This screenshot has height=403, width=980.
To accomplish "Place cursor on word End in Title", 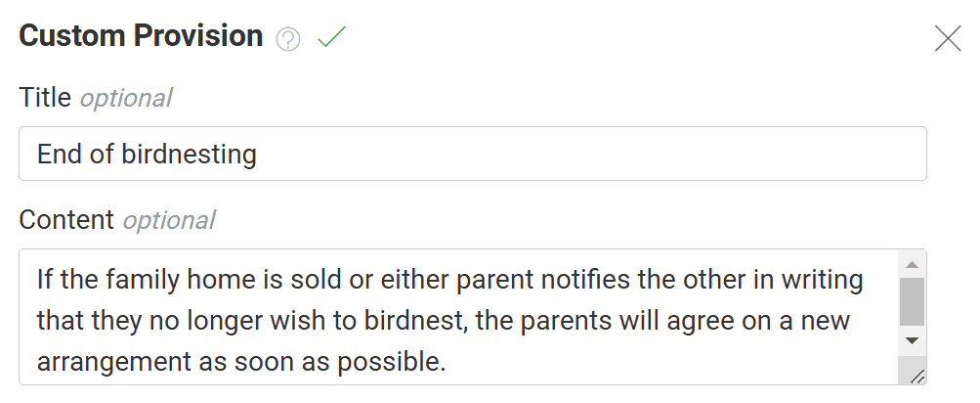I will point(59,154).
